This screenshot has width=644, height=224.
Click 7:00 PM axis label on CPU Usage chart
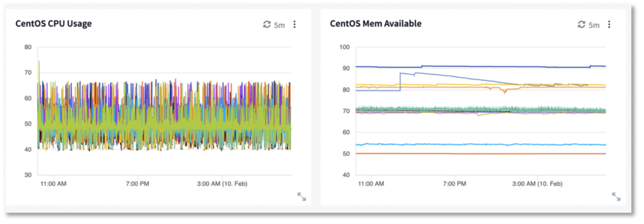click(x=137, y=184)
